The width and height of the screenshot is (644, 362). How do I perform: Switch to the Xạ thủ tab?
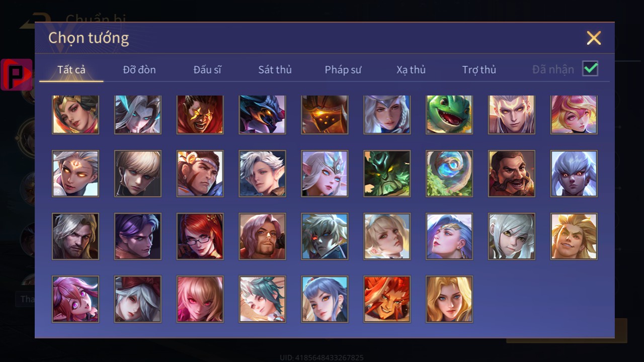(411, 70)
